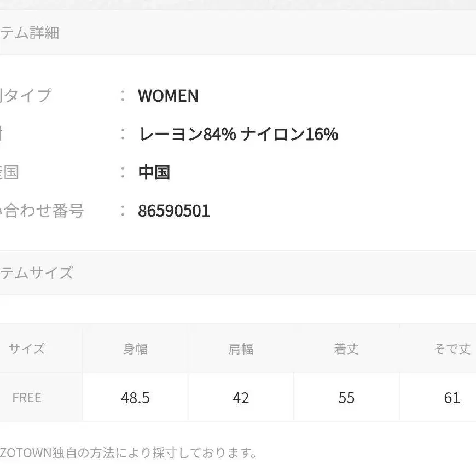Image resolution: width=476 pixels, height=476 pixels.
Task: Click the 42 shoulder width cell
Action: click(241, 398)
